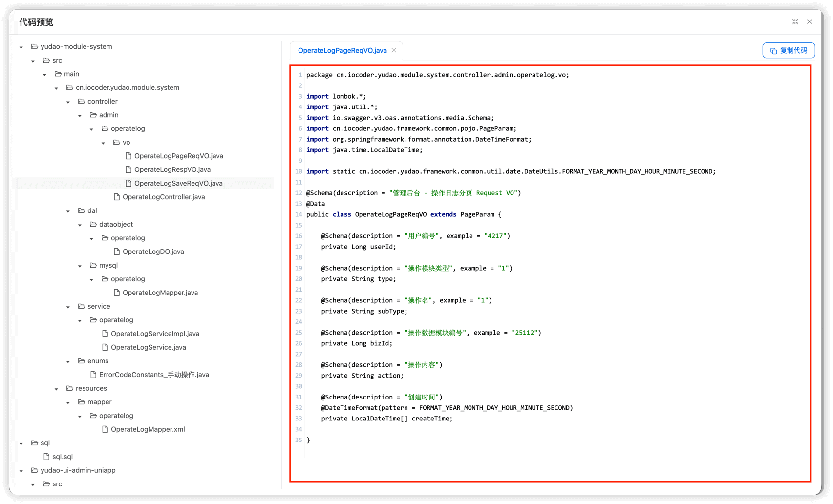Click the OperateLogMapper.xml file icon
The width and height of the screenshot is (833, 504).
point(105,429)
